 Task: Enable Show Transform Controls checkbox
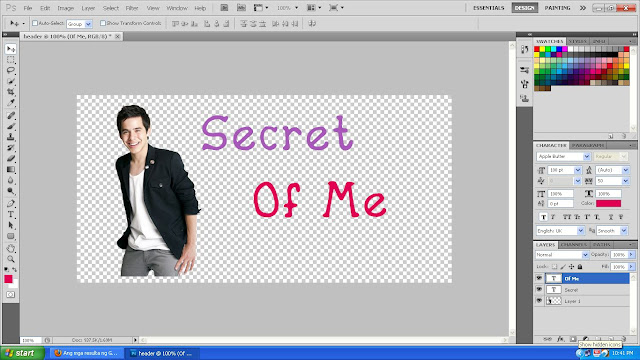pyautogui.click(x=103, y=23)
